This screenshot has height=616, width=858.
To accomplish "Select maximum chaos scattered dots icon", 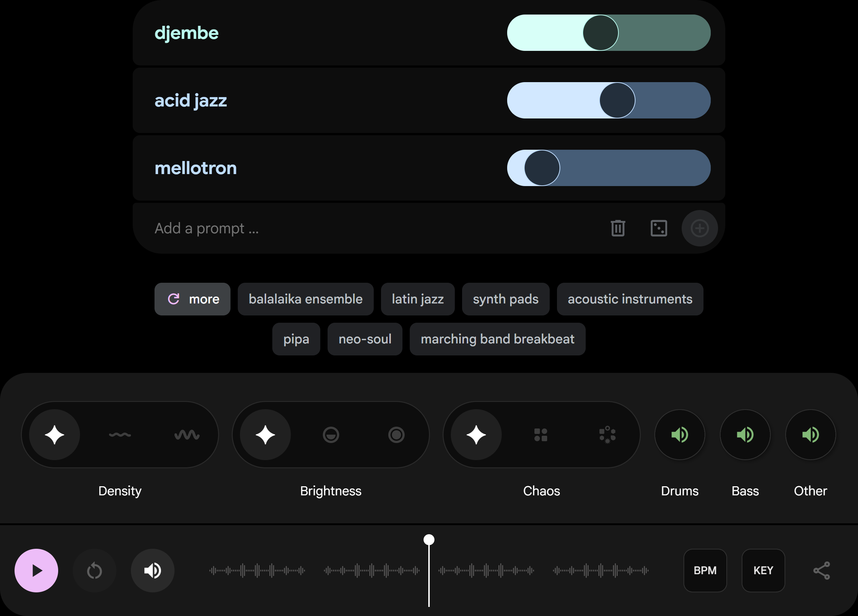I will (607, 435).
